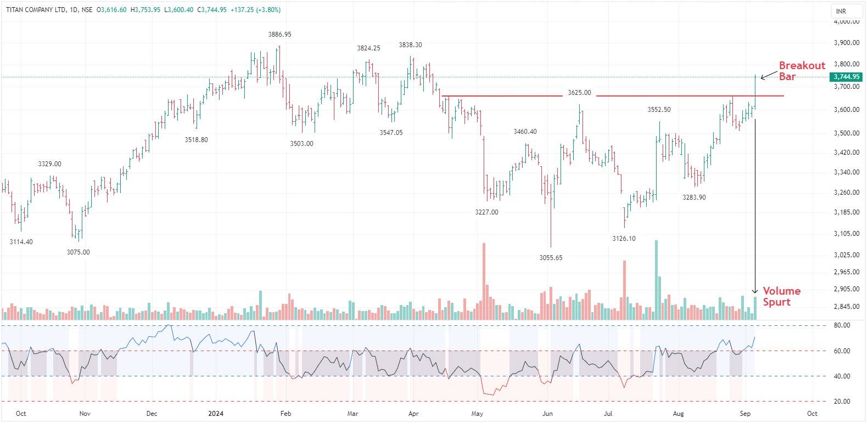Click the 1D interval label in the chart header
868x423 pixels.
[x=74, y=10]
